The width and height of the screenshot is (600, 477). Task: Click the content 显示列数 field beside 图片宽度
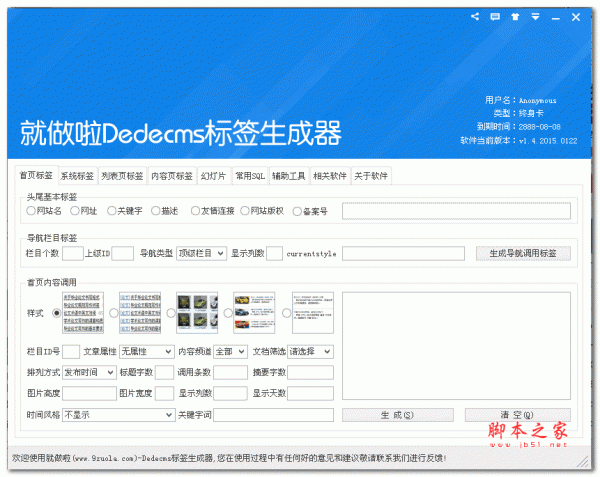[230, 393]
